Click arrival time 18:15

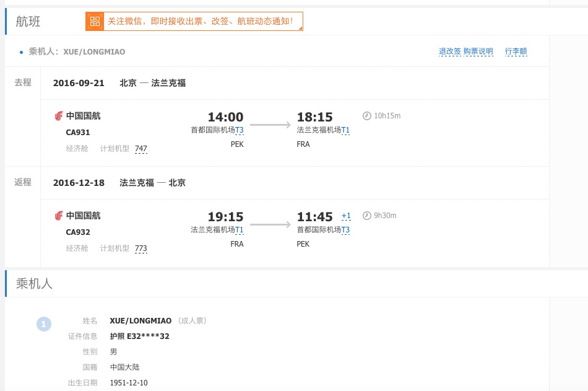coord(314,117)
